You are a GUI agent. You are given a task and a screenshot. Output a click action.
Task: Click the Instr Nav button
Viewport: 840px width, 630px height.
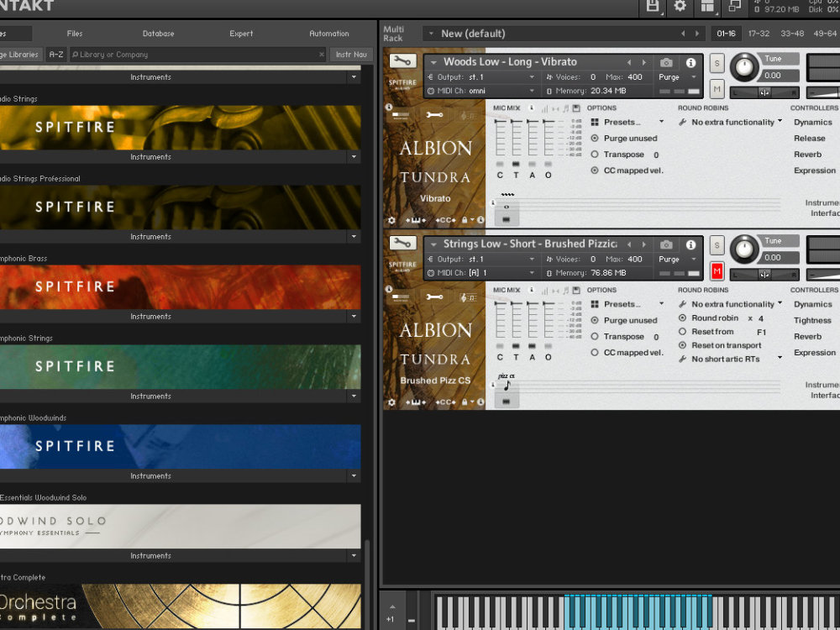coord(351,54)
